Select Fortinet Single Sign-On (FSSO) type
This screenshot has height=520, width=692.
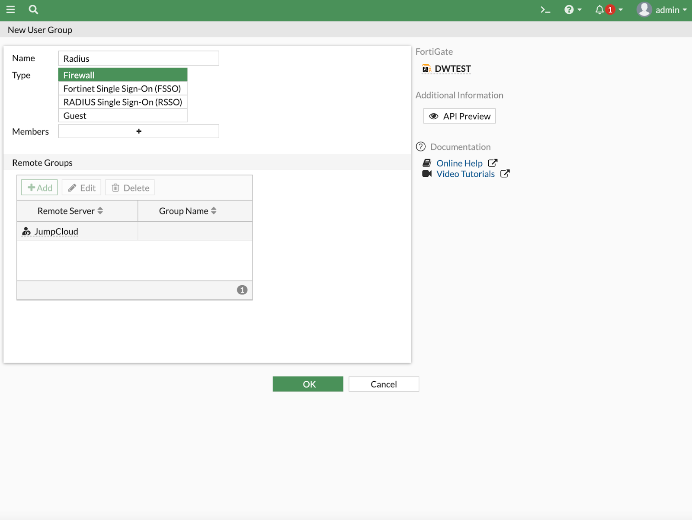(x=123, y=89)
